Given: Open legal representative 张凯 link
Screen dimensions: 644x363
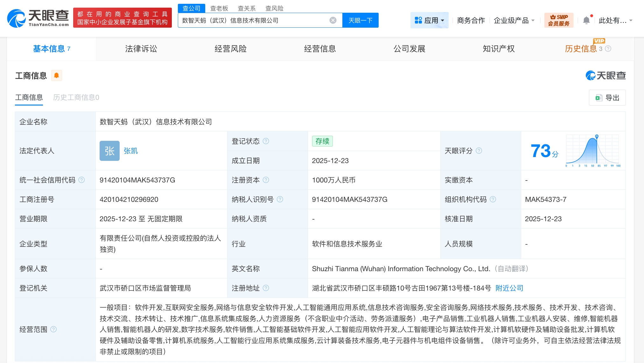Looking at the screenshot, I should [130, 151].
